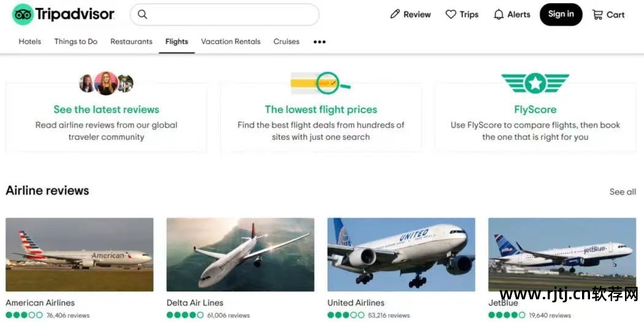Viewport: 644px width, 322px height.
Task: Open the American Airlines plane thumbnail
Action: tap(80, 255)
